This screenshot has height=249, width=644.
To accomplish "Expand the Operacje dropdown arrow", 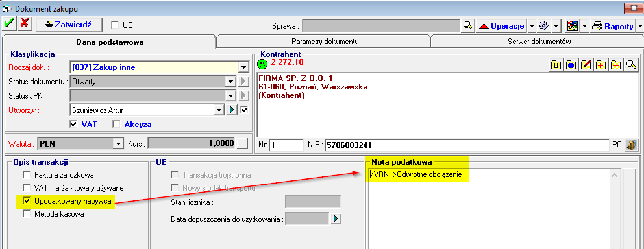I will pyautogui.click(x=532, y=26).
